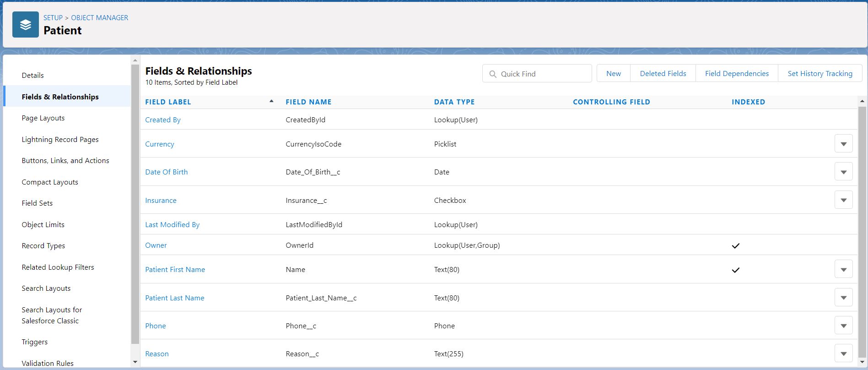Click the field table scroll-up arrow
This screenshot has height=370, width=868.
point(862,101)
